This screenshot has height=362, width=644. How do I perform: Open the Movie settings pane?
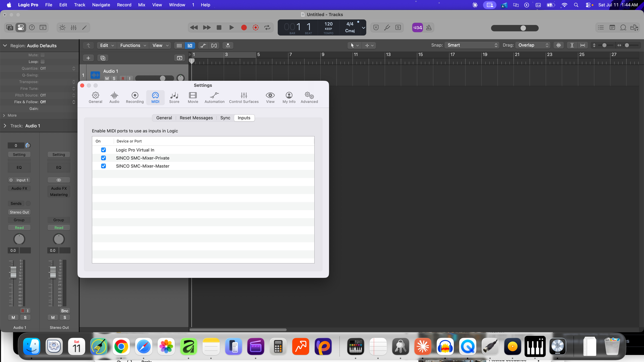coord(193,97)
